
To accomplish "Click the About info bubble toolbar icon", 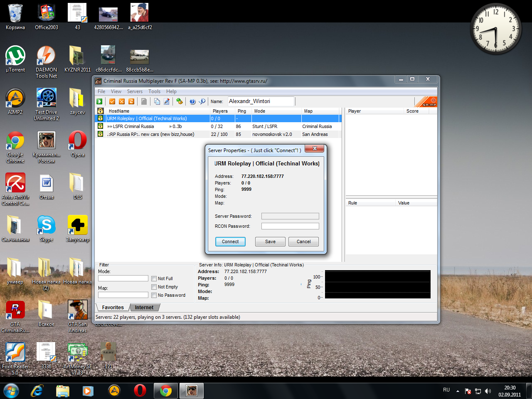I will pos(202,101).
